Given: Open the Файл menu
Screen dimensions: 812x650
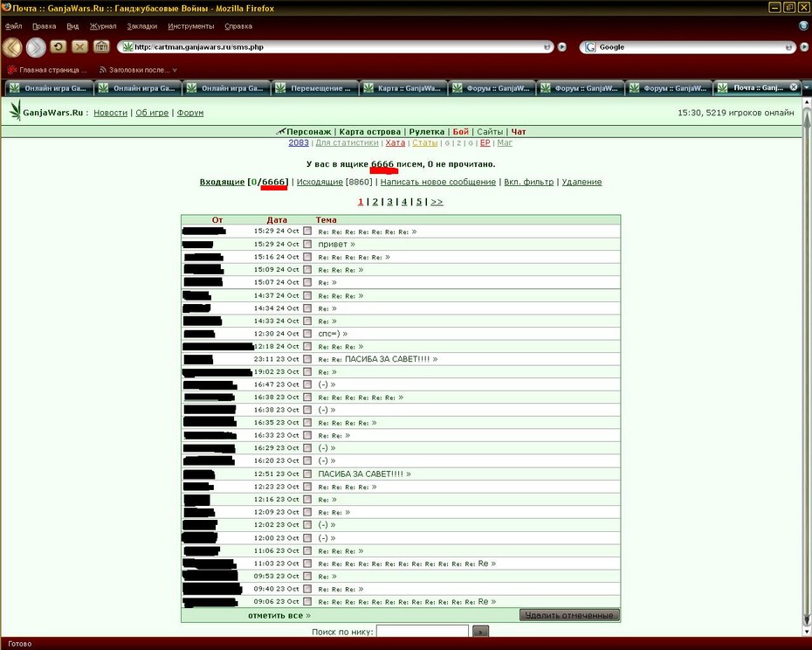Looking at the screenshot, I should (x=13, y=26).
